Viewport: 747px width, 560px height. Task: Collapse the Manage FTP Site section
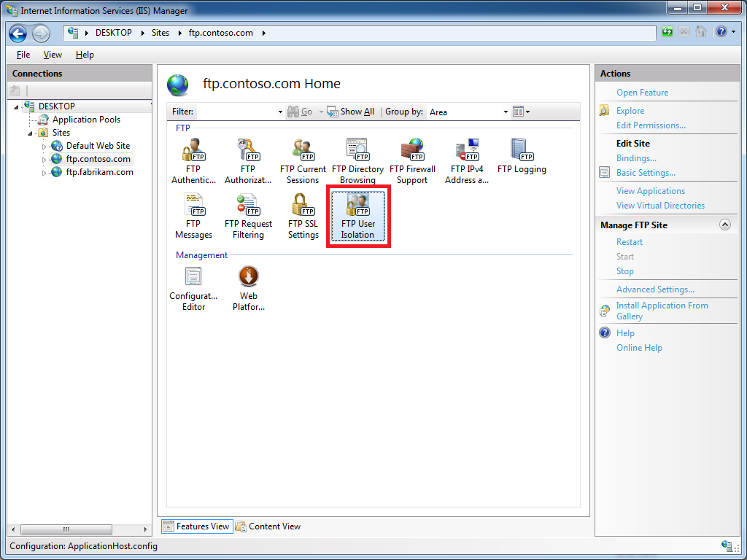[x=724, y=225]
